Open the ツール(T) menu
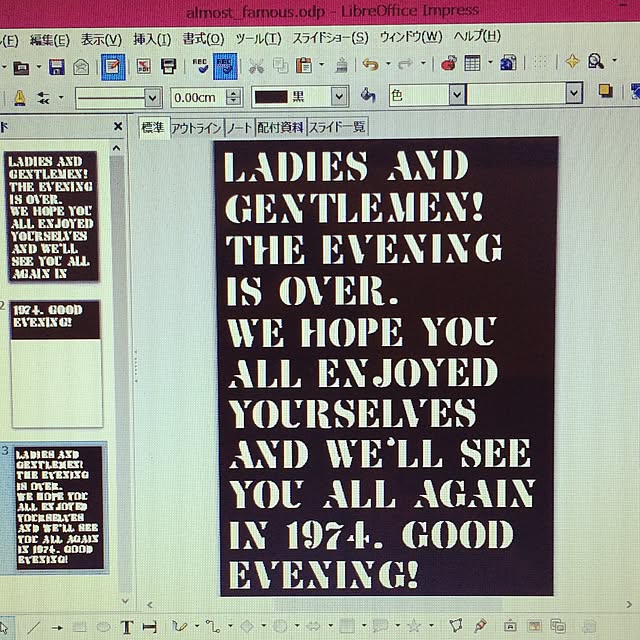The height and width of the screenshot is (640, 640). click(x=258, y=39)
